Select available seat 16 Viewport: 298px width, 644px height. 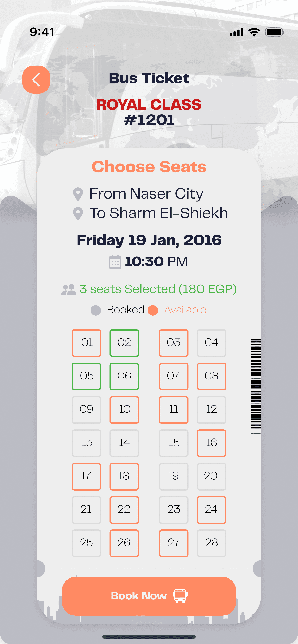[x=212, y=443]
